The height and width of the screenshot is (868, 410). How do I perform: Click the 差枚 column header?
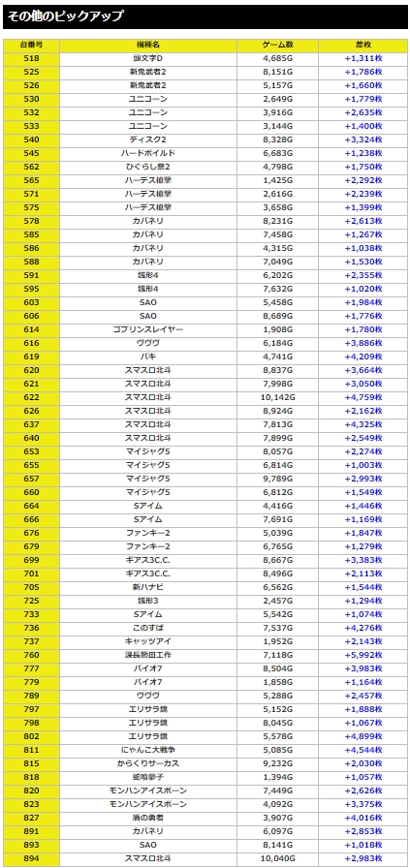(363, 45)
